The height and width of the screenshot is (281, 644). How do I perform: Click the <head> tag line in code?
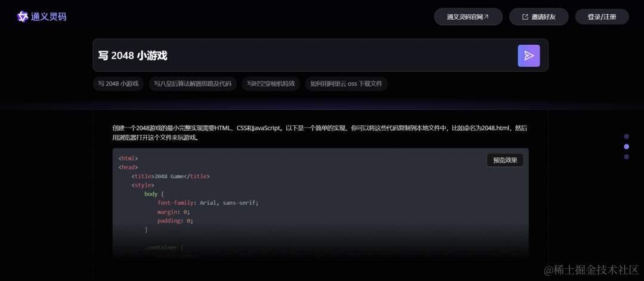coord(128,167)
